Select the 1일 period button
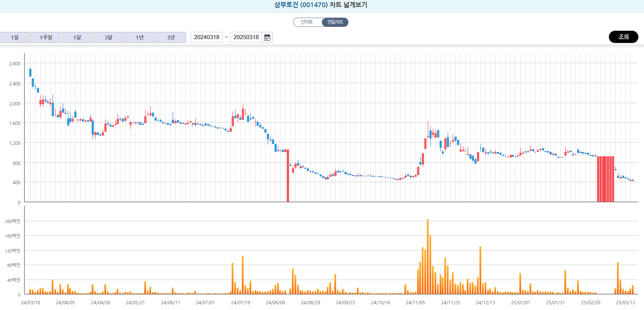Screen dimensions: 644x310 [15, 37]
